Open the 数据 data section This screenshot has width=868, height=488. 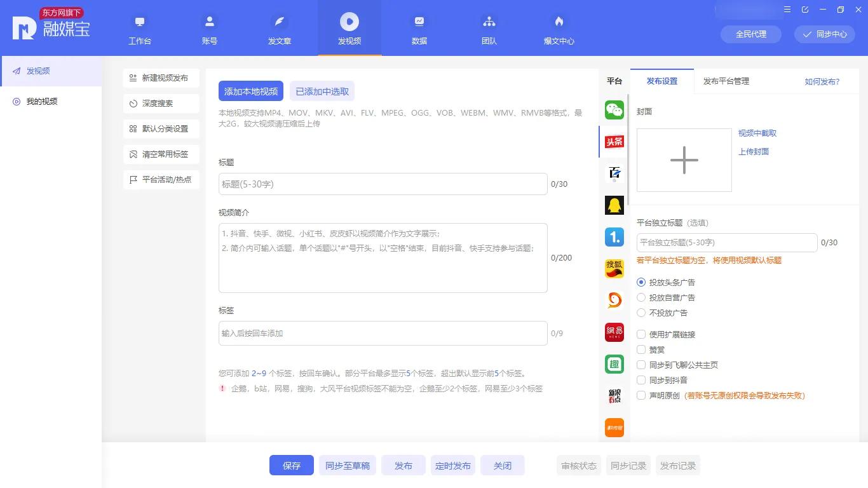tap(419, 28)
